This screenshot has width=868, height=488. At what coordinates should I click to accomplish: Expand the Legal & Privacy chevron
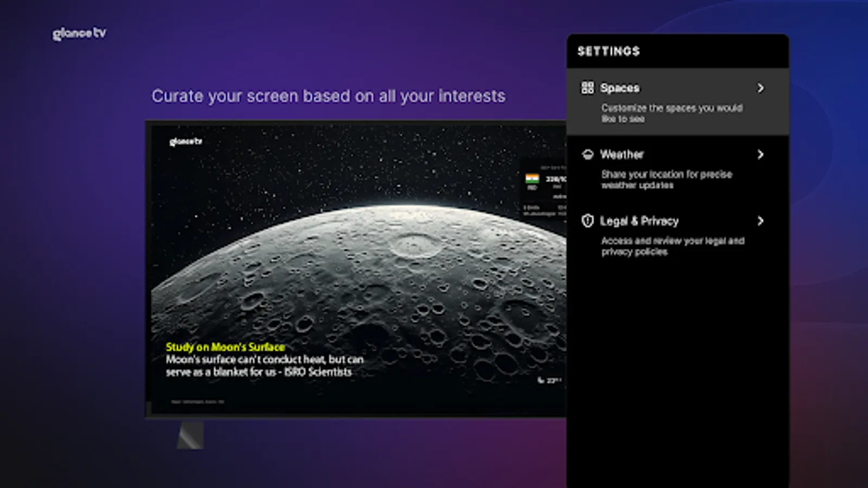click(x=761, y=221)
